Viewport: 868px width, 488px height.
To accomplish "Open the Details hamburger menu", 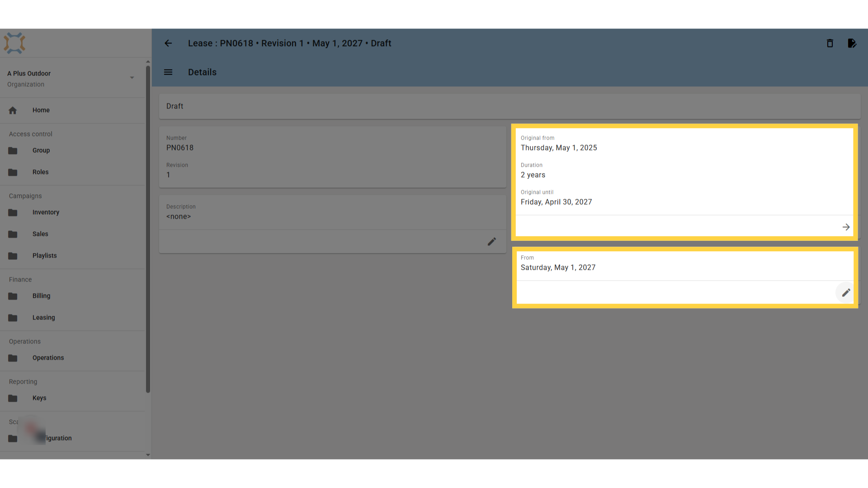I will tap(168, 72).
